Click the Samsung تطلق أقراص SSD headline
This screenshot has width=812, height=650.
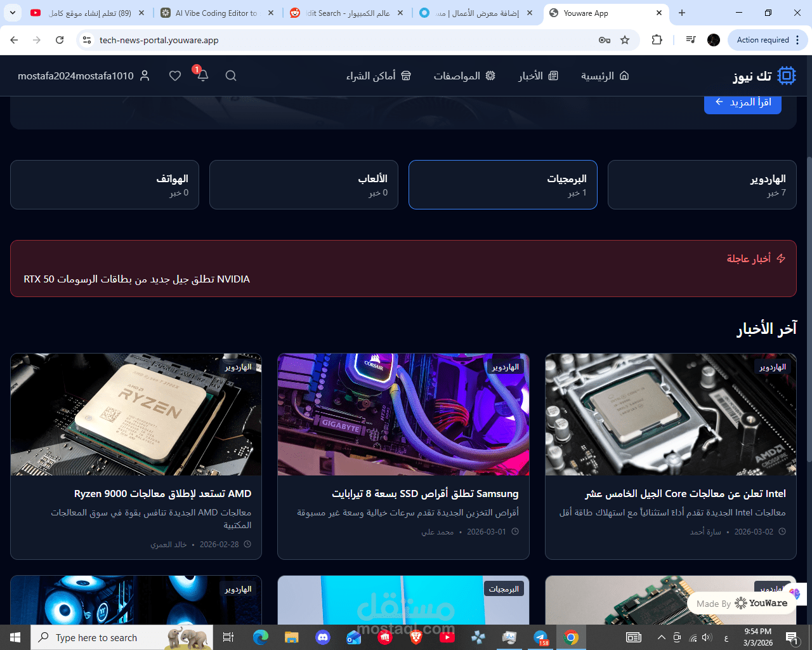[425, 494]
